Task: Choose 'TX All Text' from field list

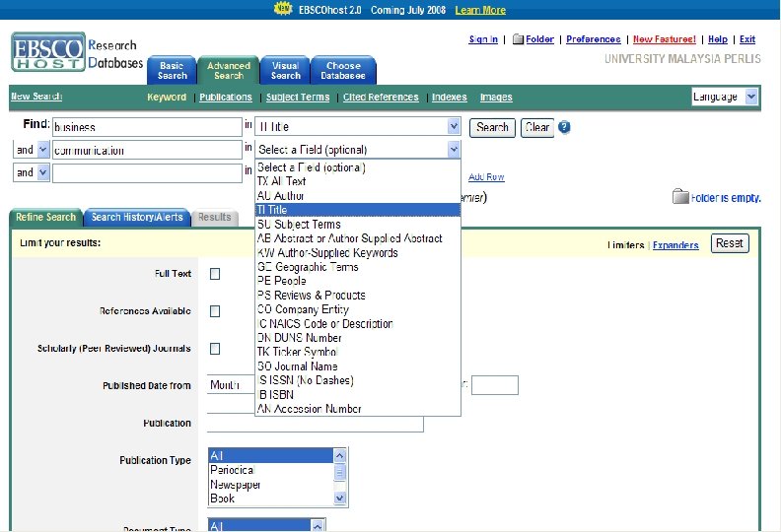Action: [x=357, y=181]
